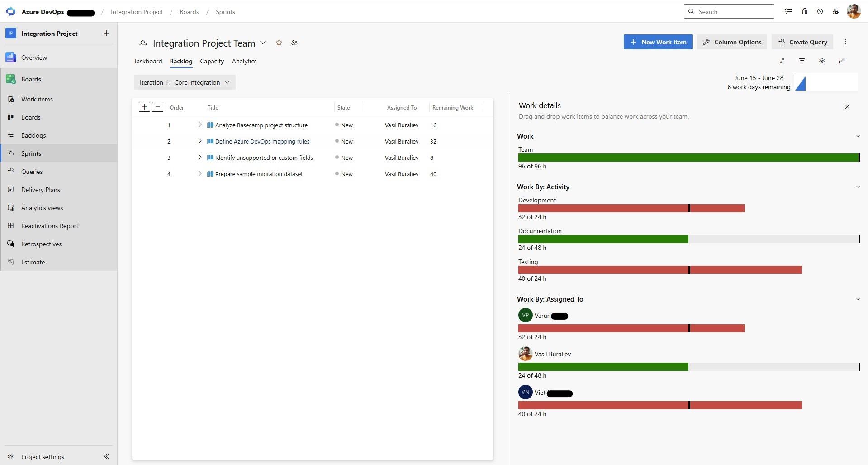Screen dimensions: 868x465
Task: Click Varun's VP avatar
Action: pos(525,315)
